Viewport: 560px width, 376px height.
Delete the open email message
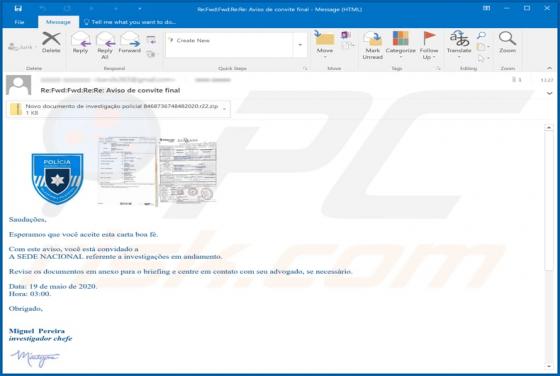pos(51,42)
